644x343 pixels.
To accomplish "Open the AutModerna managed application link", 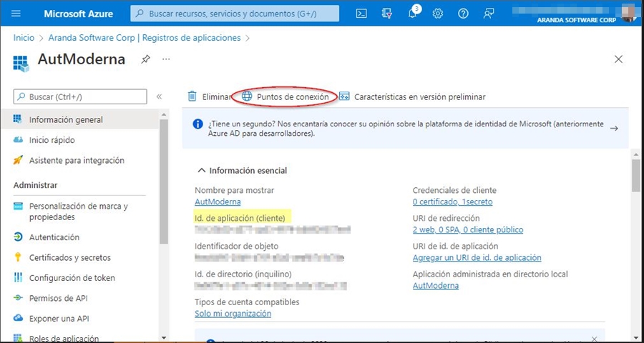I will (436, 286).
